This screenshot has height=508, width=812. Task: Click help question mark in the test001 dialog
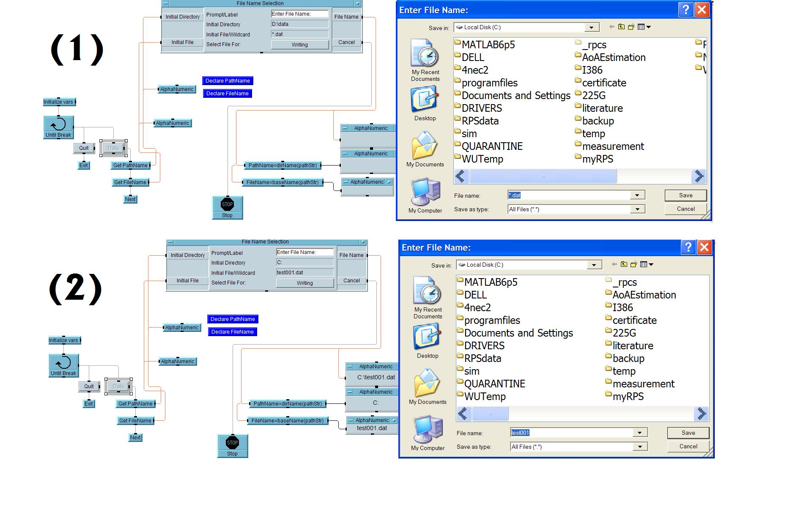click(688, 247)
